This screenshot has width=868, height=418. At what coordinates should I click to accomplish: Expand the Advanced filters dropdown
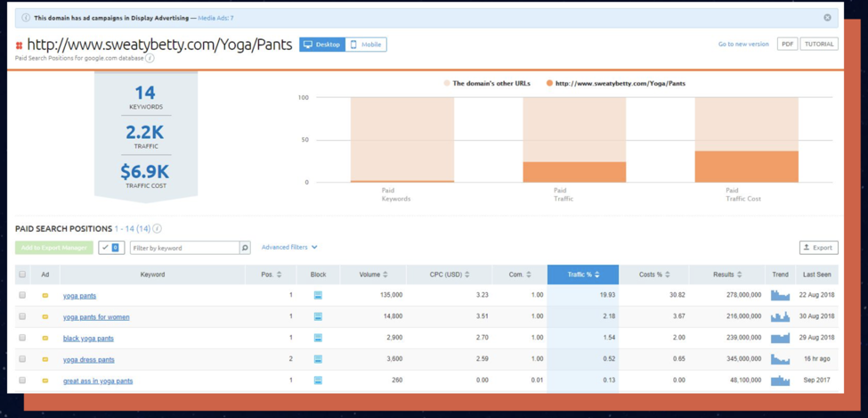(x=289, y=248)
